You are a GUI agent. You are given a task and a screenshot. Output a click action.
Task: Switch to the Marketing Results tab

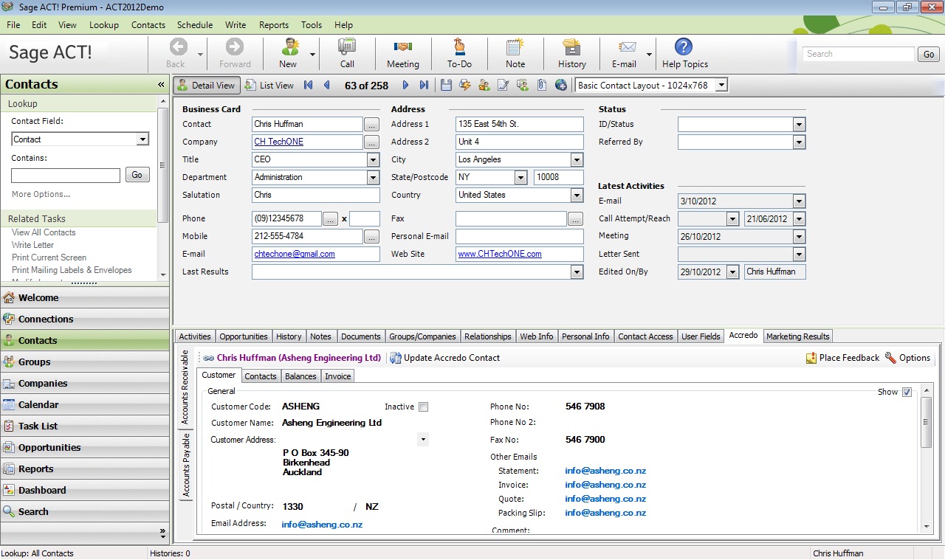(x=798, y=336)
